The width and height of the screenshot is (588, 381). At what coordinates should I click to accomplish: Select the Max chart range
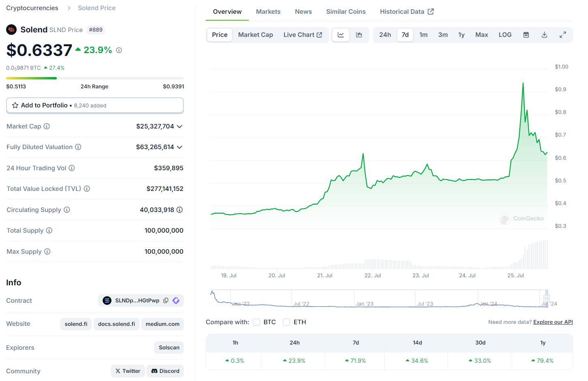482,35
